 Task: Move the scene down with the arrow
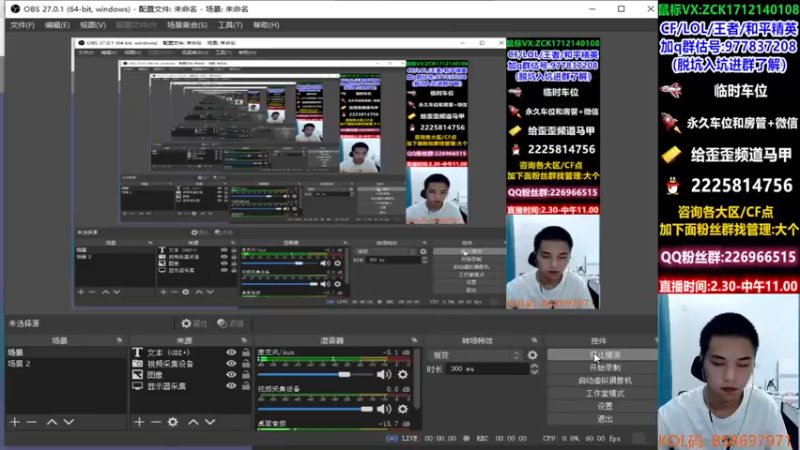[x=68, y=422]
